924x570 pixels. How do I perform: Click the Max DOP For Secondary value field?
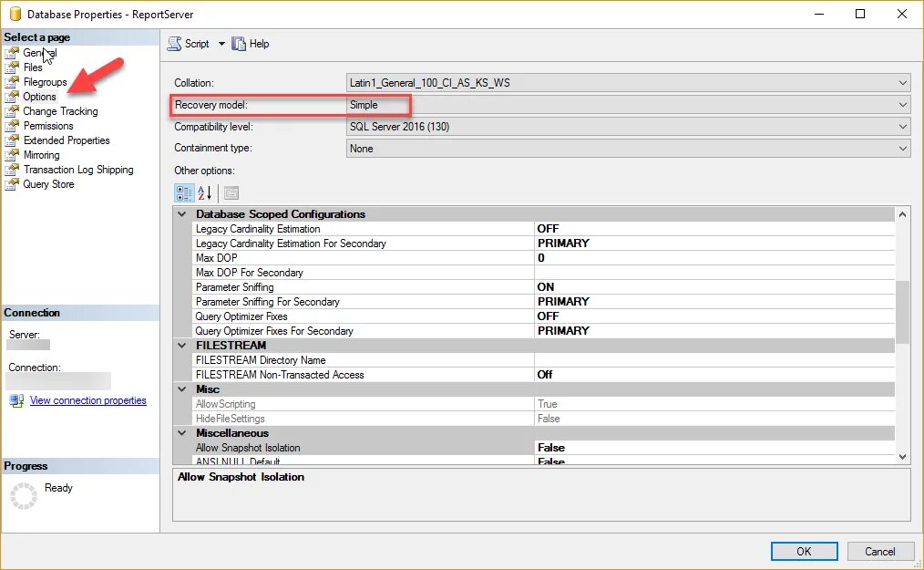[x=714, y=273]
